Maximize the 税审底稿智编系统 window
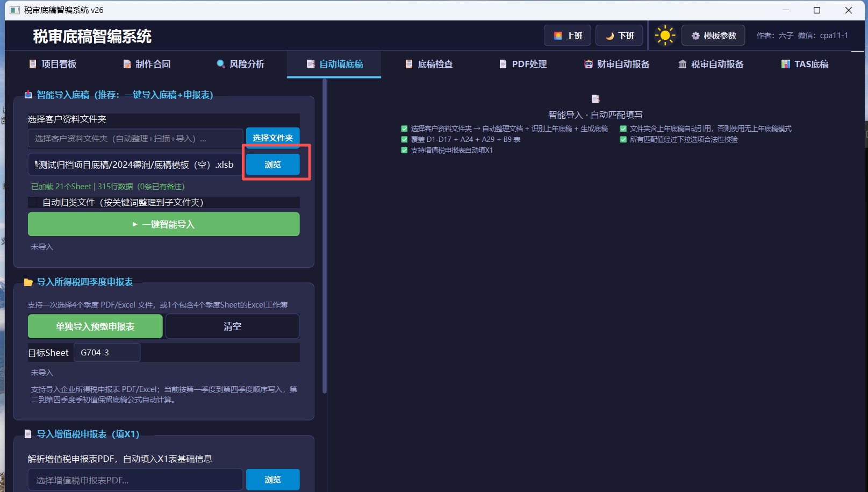The image size is (868, 492). point(817,10)
